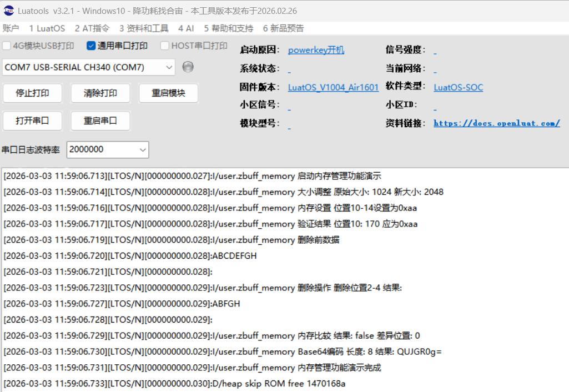Click the 串口日志波特率 label
Viewport: 569px width, 392px height.
[x=31, y=150]
